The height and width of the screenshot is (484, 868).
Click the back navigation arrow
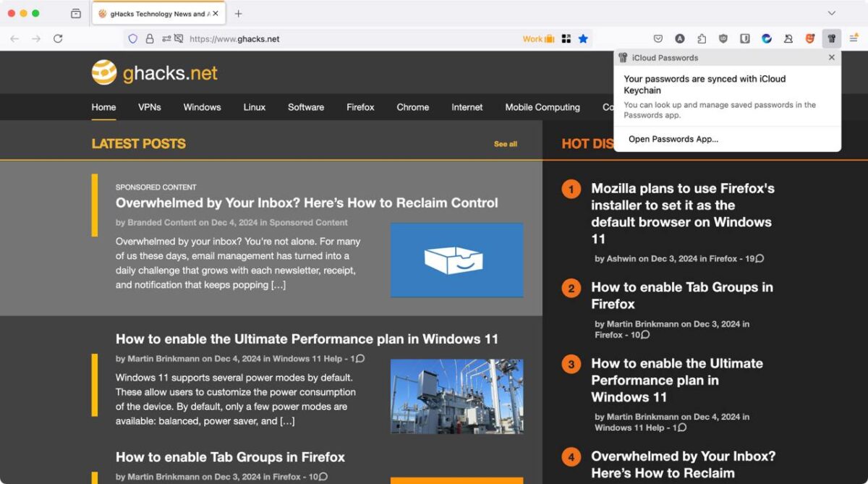[x=14, y=38]
